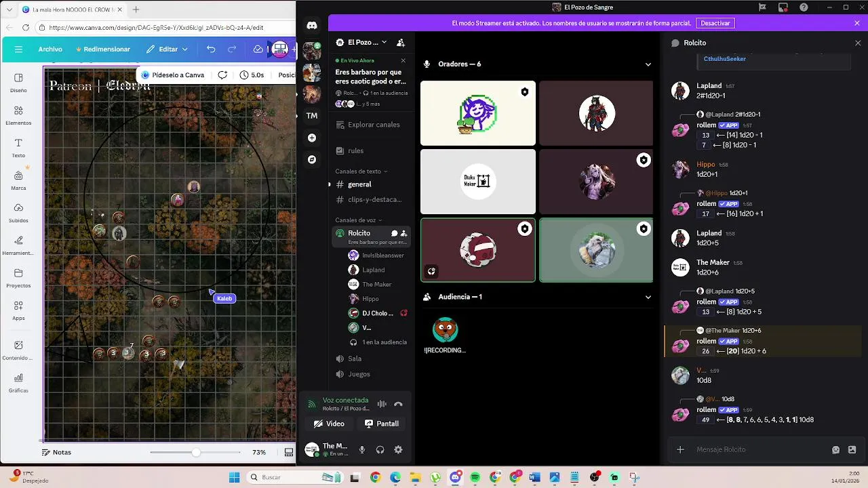Viewport: 868px width, 488px height.
Task: Disconnect from the voice channel
Action: [398, 404]
